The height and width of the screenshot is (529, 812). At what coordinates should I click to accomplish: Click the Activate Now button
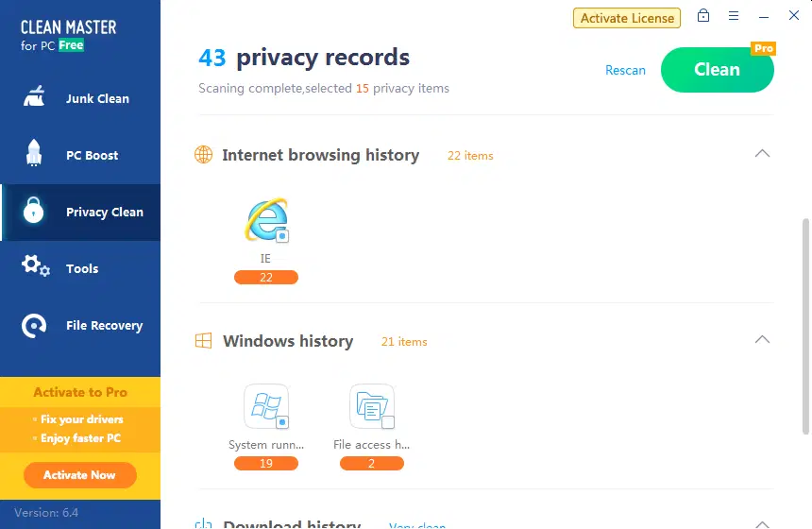coord(80,475)
